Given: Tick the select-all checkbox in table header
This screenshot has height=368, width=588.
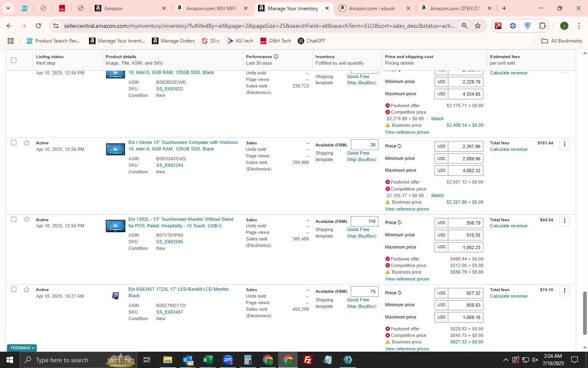Looking at the screenshot, I should [x=13, y=60].
